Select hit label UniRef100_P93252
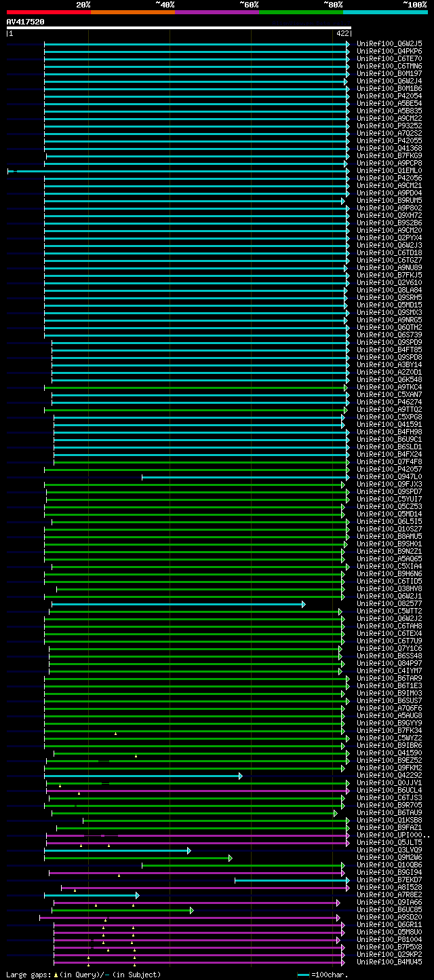The width and height of the screenshot is (434, 980). coord(389,126)
